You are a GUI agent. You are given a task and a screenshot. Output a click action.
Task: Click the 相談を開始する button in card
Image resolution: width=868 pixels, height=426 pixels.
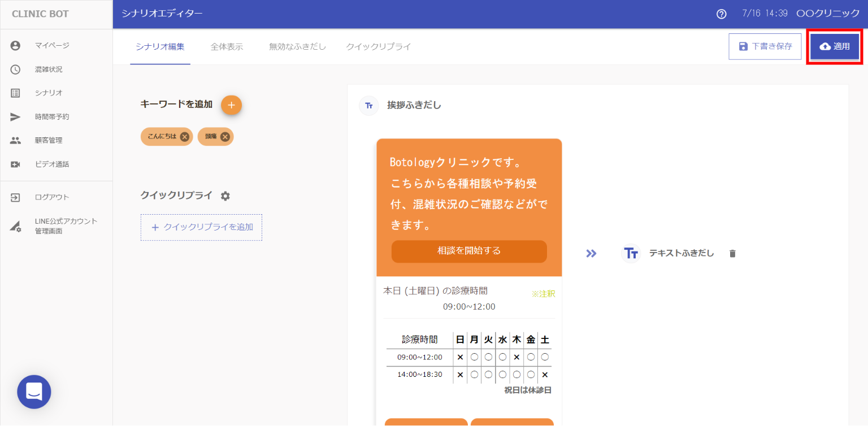[x=469, y=251]
